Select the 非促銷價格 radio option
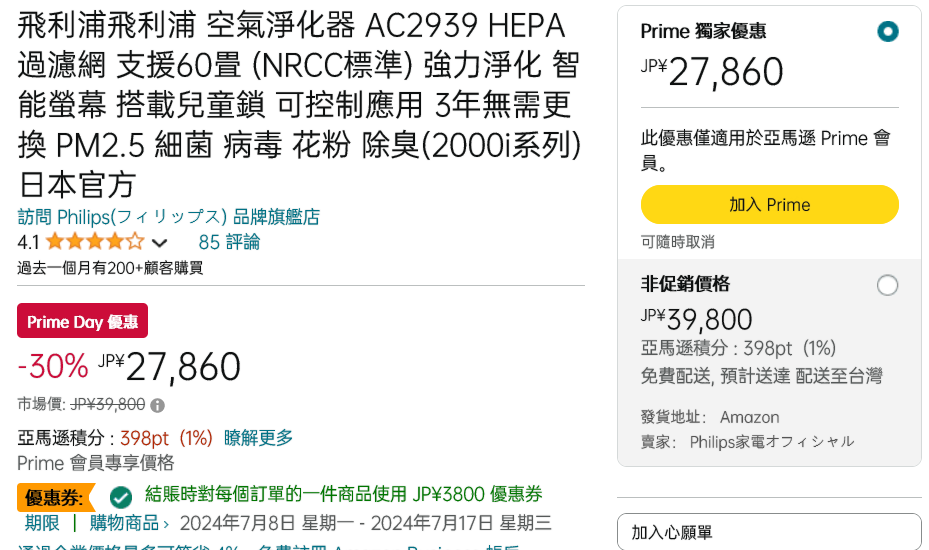This screenshot has height=550, width=929. point(887,285)
